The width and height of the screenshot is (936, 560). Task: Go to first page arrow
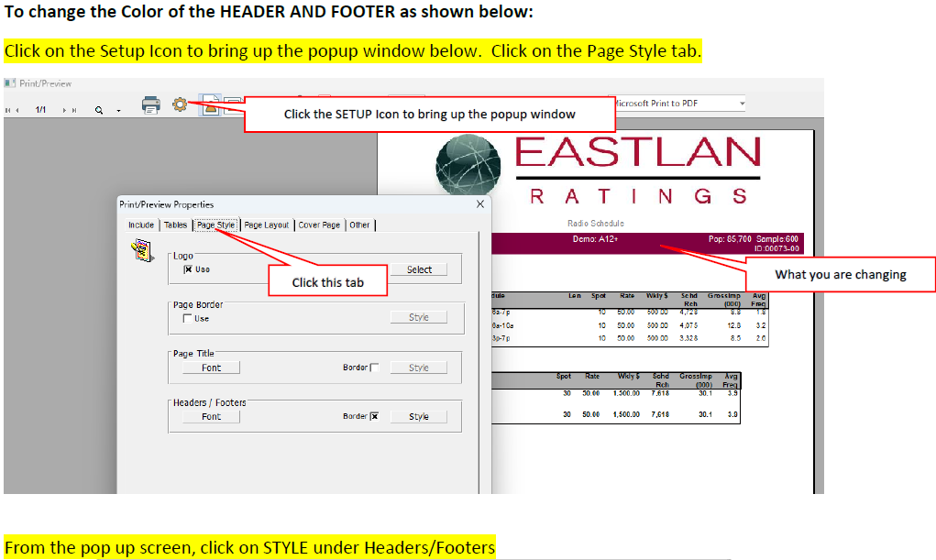pos(8,111)
